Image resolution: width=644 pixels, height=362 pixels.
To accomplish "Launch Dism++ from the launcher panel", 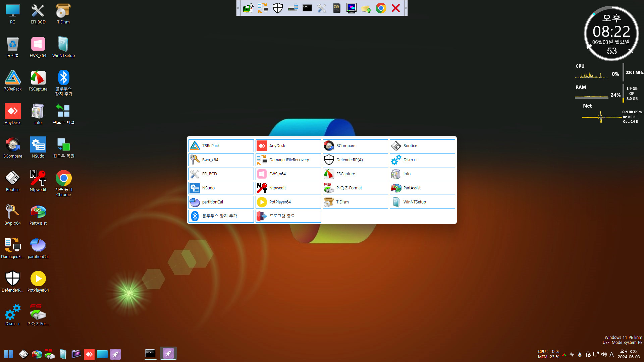I will coord(422,160).
